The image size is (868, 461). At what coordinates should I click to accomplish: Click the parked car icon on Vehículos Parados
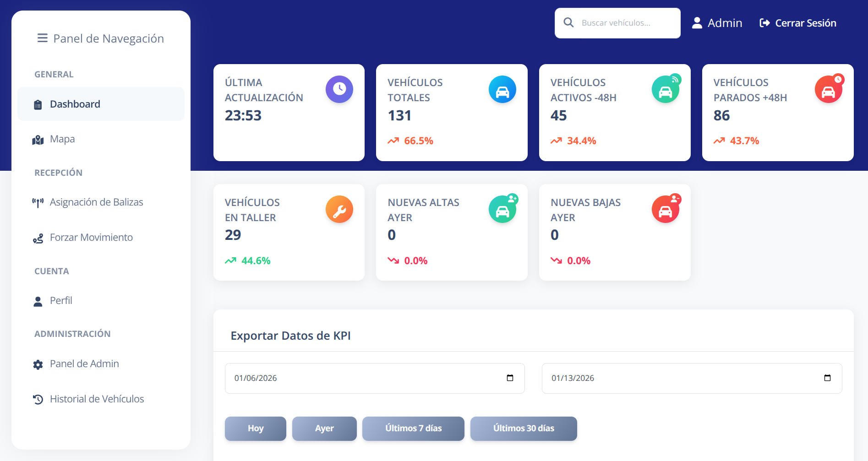tap(829, 89)
